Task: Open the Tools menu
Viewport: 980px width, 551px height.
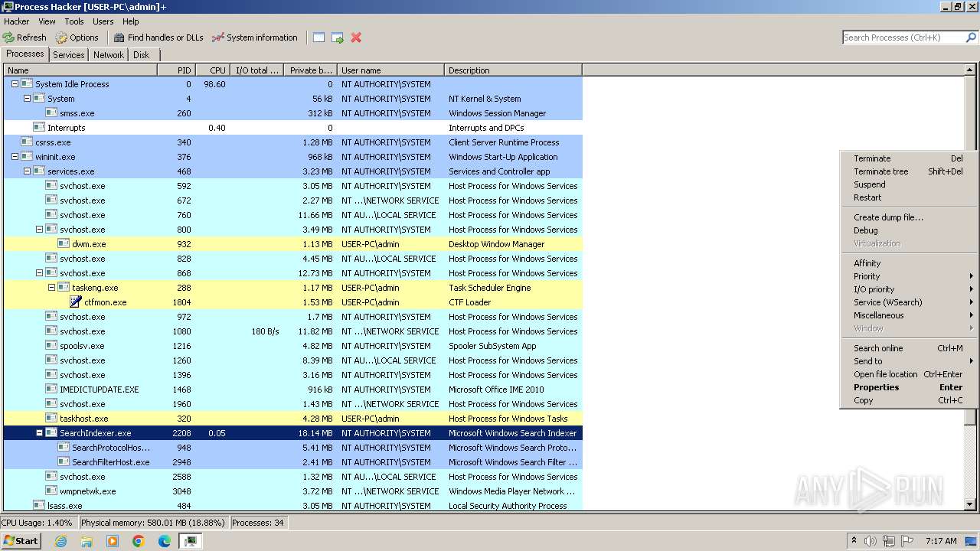Action: pos(74,21)
